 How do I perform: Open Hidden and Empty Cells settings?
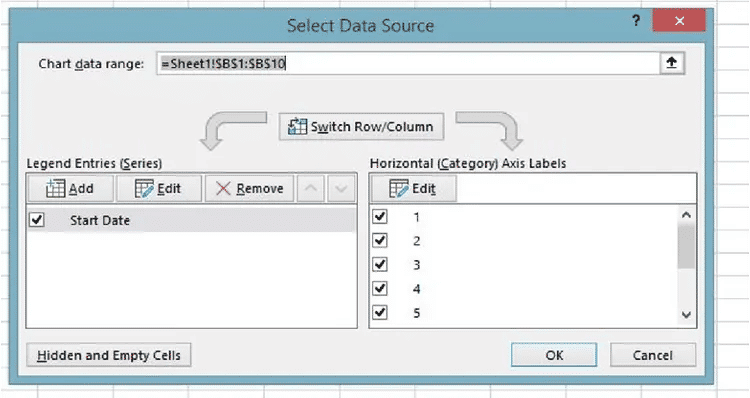click(x=109, y=355)
